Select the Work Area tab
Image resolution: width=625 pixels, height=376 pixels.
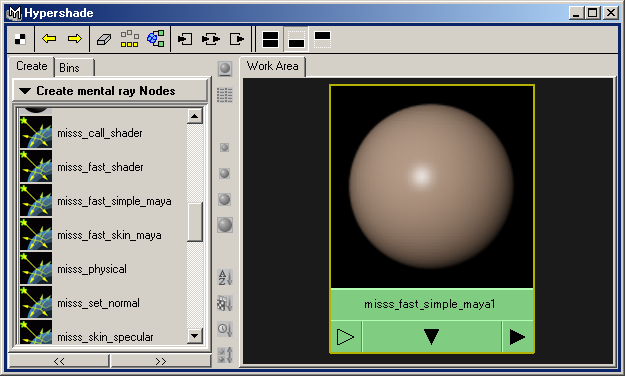pos(273,66)
